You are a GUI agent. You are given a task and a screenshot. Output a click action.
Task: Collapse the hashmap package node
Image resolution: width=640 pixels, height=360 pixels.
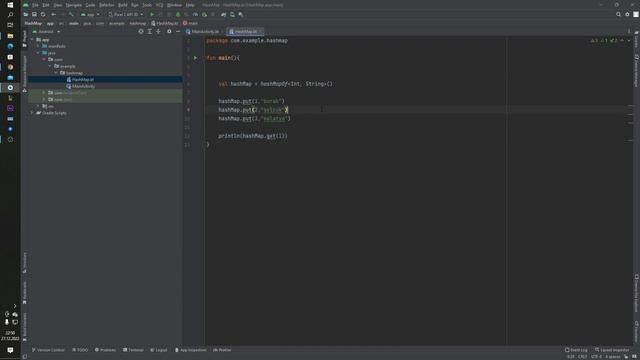pyautogui.click(x=56, y=73)
